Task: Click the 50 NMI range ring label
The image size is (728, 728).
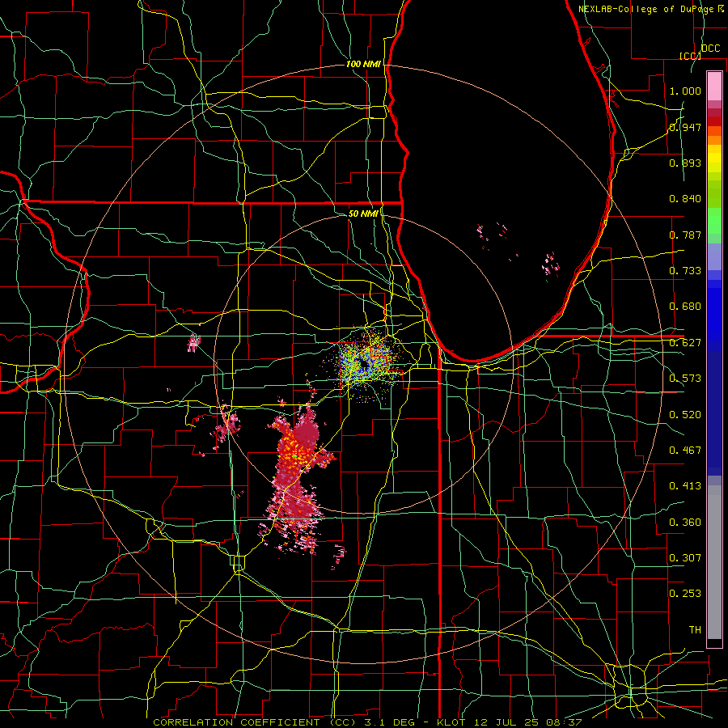Action: (363, 214)
